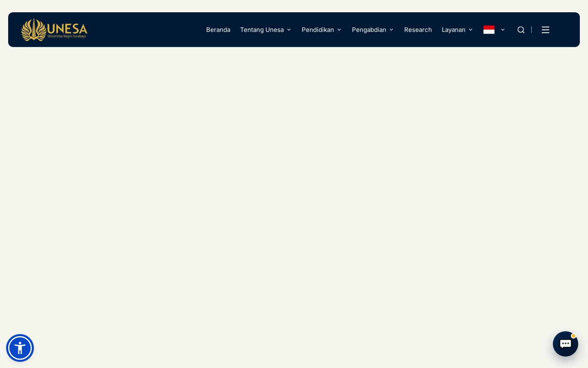Open the hamburger menu icon

[x=546, y=30]
